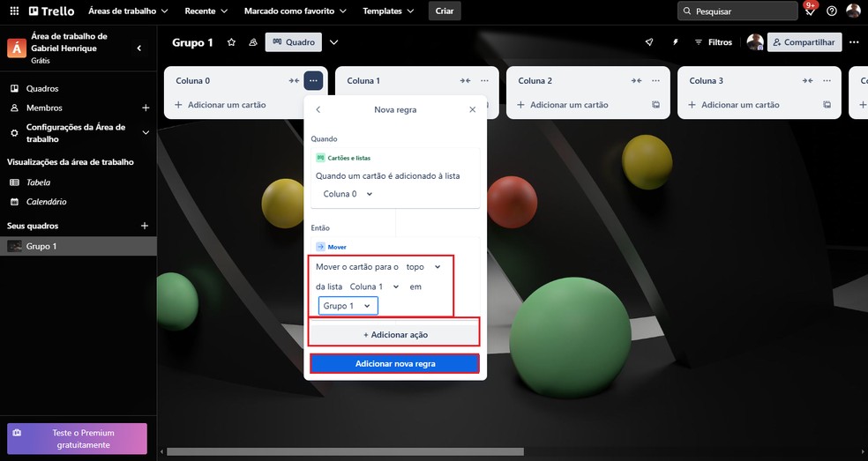This screenshot has height=461, width=868.
Task: Collapse Coluna 3 list arrows icon
Action: [808, 81]
